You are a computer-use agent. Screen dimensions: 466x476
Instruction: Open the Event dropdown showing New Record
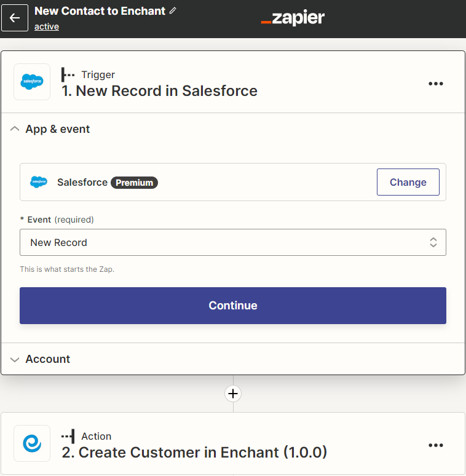tap(232, 242)
